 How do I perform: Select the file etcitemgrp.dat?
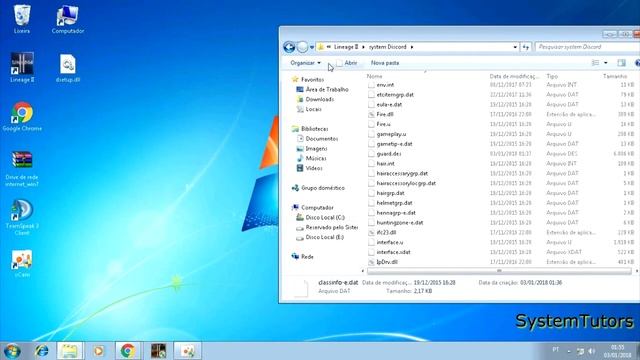(395, 95)
